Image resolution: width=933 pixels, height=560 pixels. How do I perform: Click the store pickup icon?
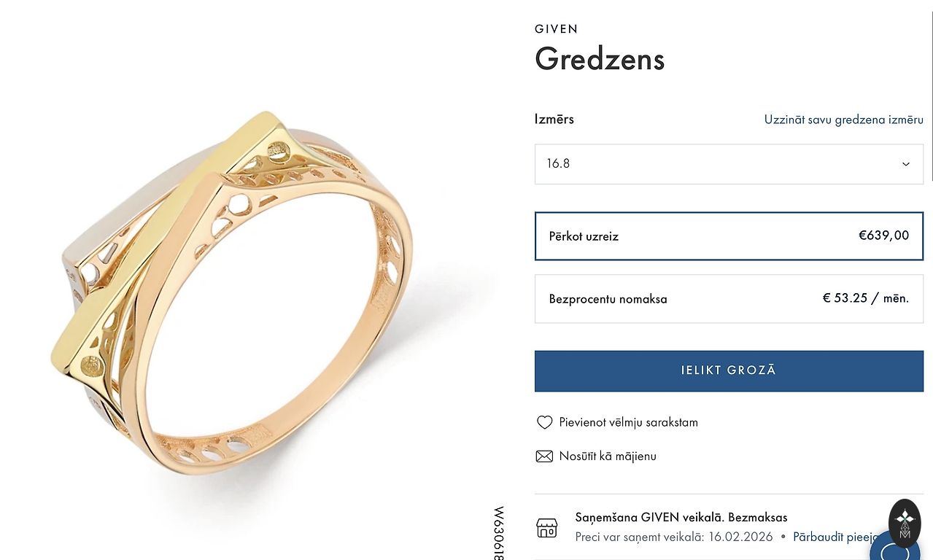coord(546,527)
